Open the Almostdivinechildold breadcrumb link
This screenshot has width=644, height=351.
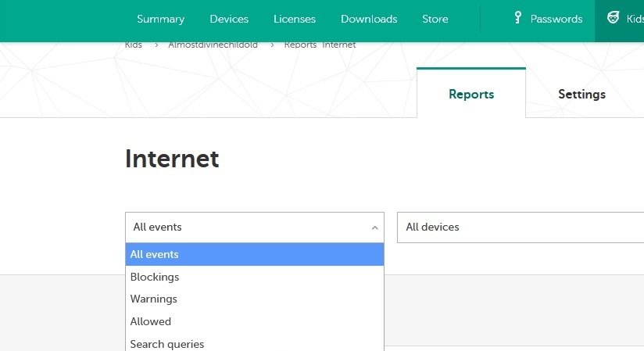(x=213, y=45)
